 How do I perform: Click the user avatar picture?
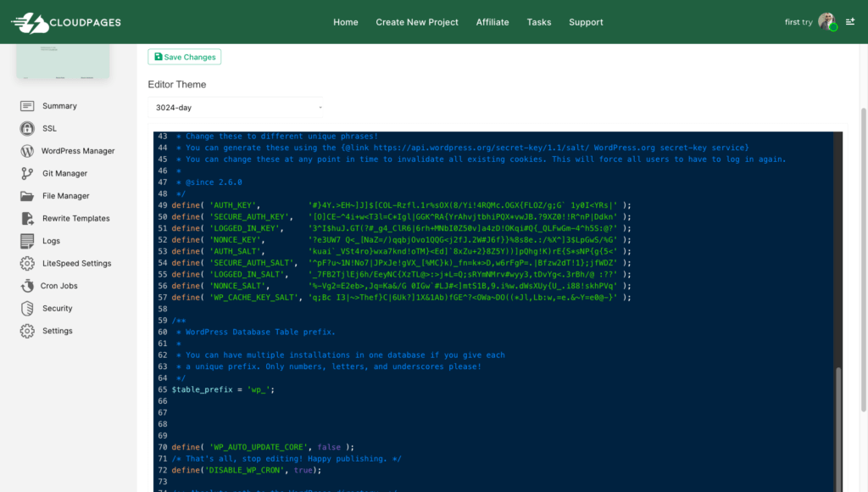[x=827, y=21]
